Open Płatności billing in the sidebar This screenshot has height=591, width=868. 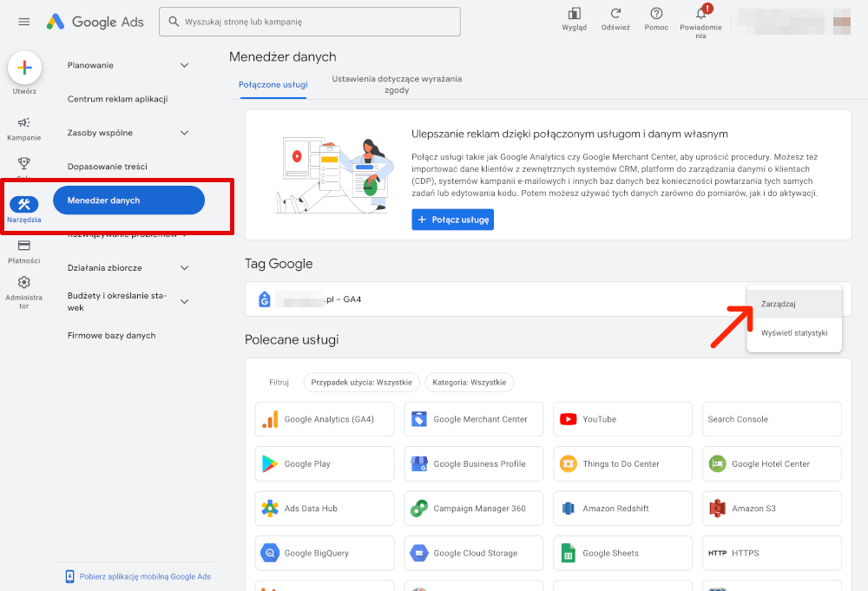pos(23,252)
